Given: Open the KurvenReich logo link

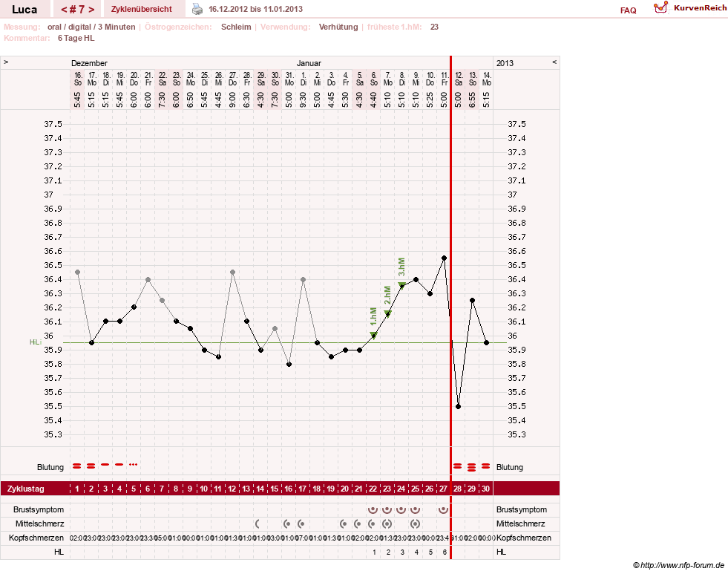Looking at the screenshot, I should [690, 8].
